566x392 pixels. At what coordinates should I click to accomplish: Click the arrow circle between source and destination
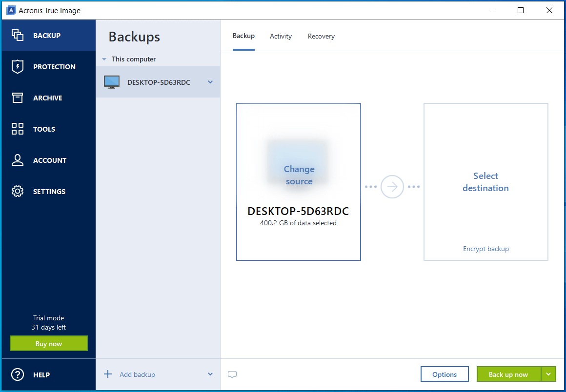click(x=392, y=187)
